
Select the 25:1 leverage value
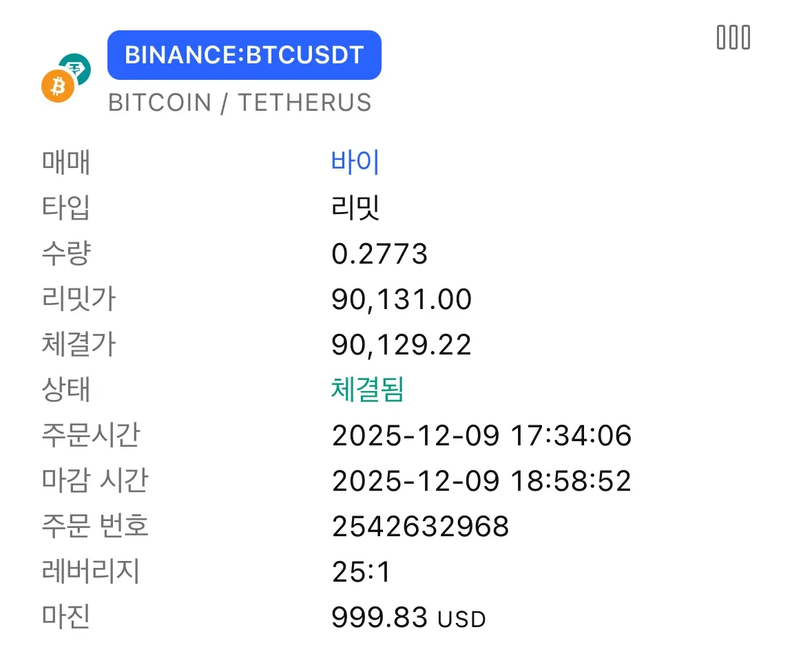[x=361, y=572]
